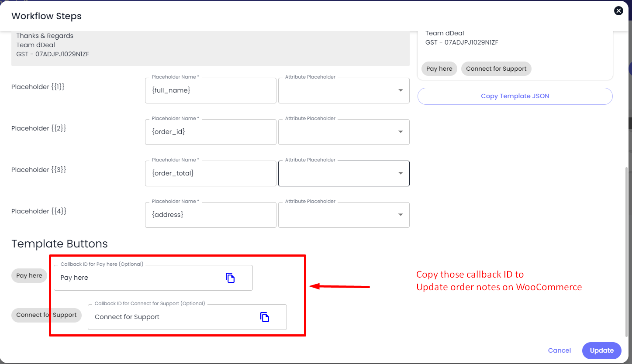Image resolution: width=632 pixels, height=364 pixels.
Task: Click Connect for Support chip in preview
Action: 496,69
